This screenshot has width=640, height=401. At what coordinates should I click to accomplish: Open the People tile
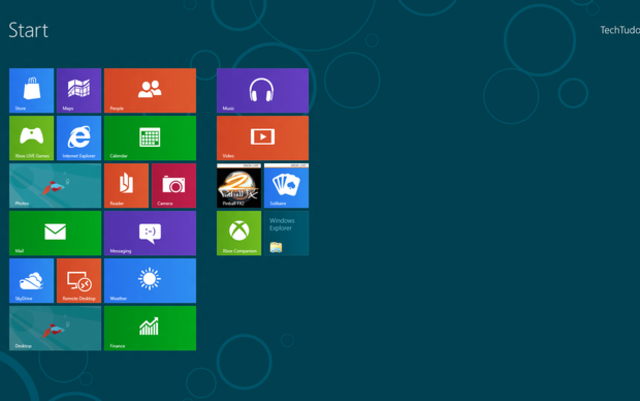pos(150,90)
